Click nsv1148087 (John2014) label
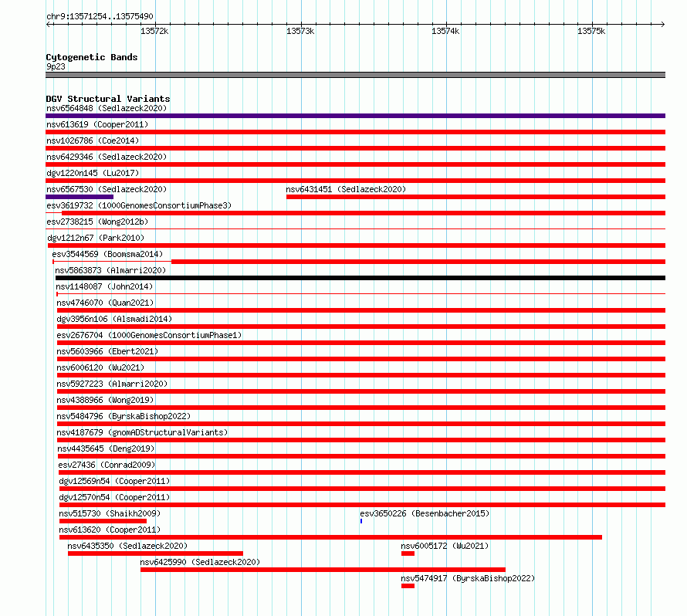 pos(104,286)
